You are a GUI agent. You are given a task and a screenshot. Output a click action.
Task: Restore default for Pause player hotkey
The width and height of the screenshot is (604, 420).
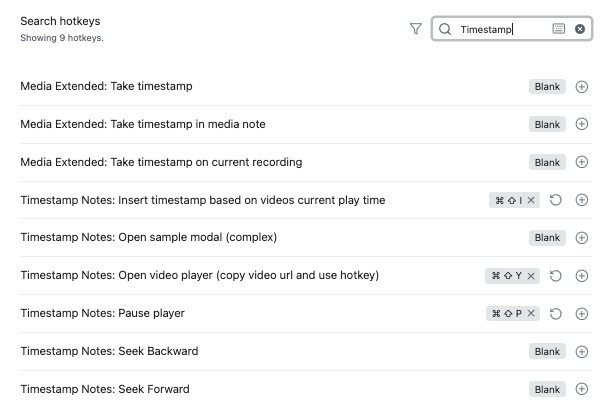coord(555,314)
